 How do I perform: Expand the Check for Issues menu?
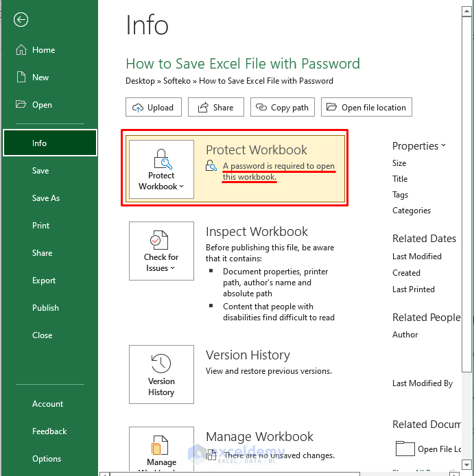click(161, 252)
